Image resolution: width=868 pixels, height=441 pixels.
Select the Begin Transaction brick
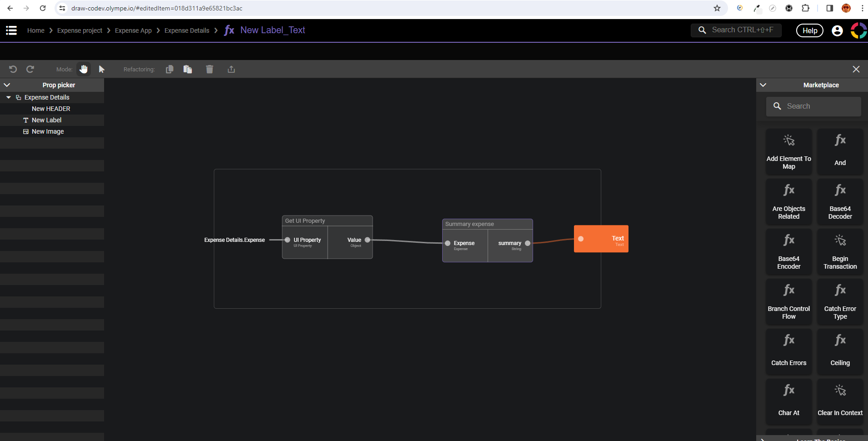coord(839,252)
